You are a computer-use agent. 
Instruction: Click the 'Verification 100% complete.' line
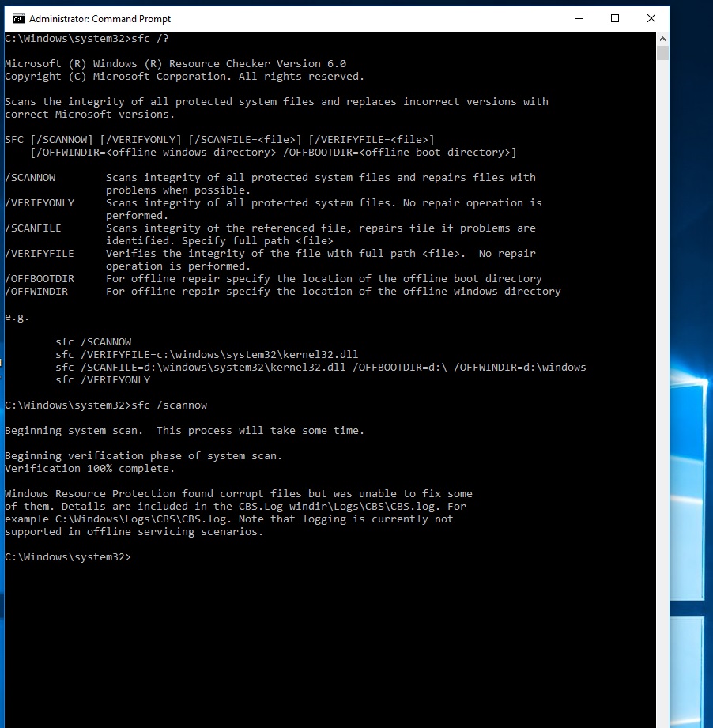(89, 469)
